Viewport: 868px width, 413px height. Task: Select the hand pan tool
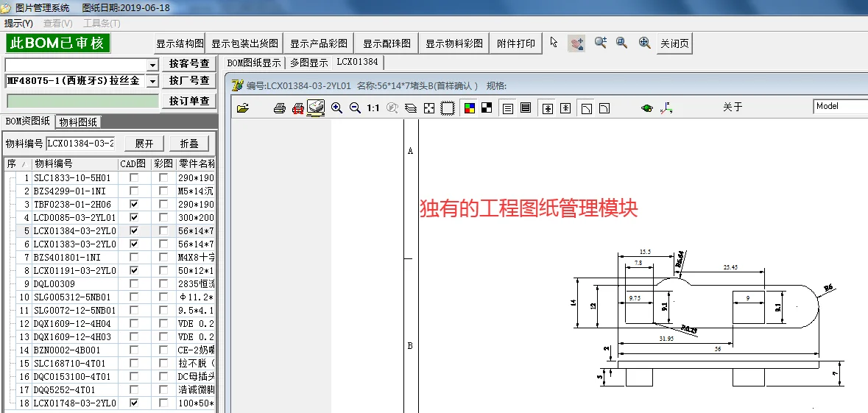tap(576, 43)
